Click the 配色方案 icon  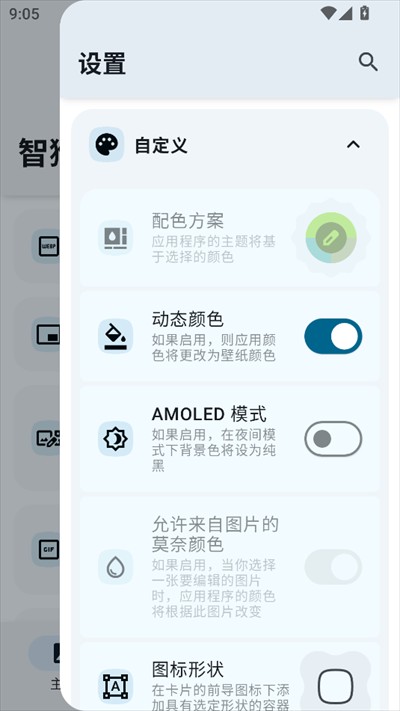coord(116,238)
